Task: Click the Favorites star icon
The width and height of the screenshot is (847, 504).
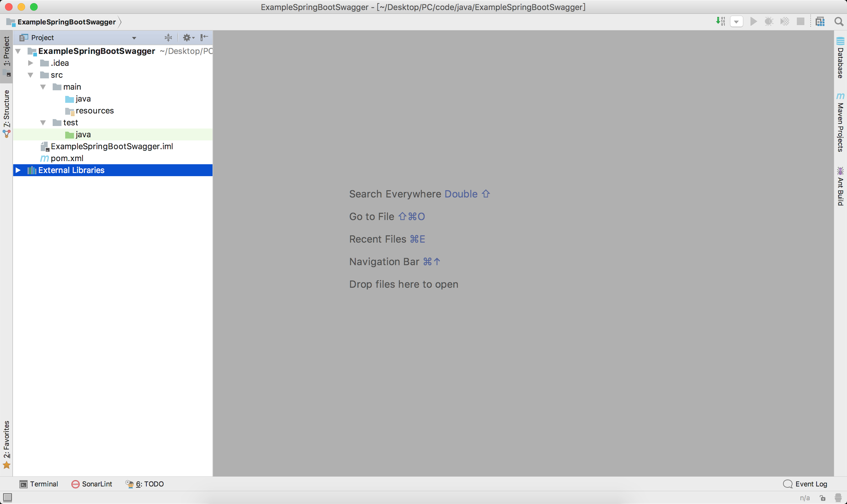Action: (7, 465)
